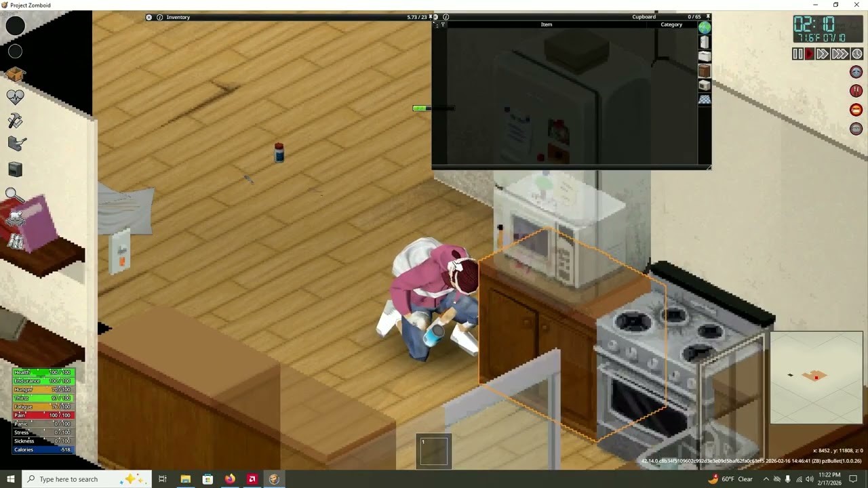Pin the Cupboard loot panel
Screen dimensions: 868x488
(708, 16)
